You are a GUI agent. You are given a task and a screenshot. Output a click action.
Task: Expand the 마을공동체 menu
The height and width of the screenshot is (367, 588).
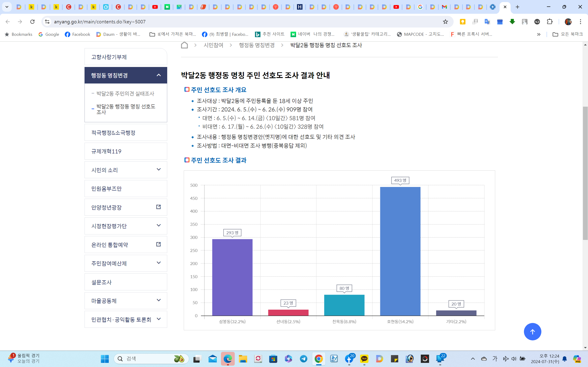coord(158,300)
